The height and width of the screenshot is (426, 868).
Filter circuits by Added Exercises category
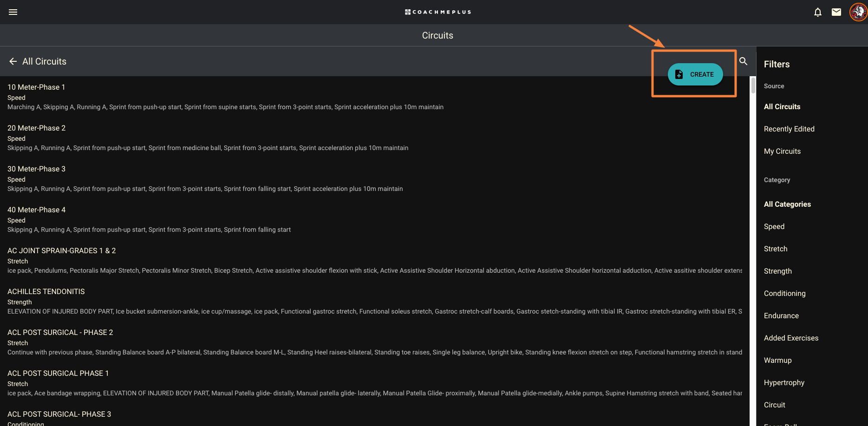[791, 338]
